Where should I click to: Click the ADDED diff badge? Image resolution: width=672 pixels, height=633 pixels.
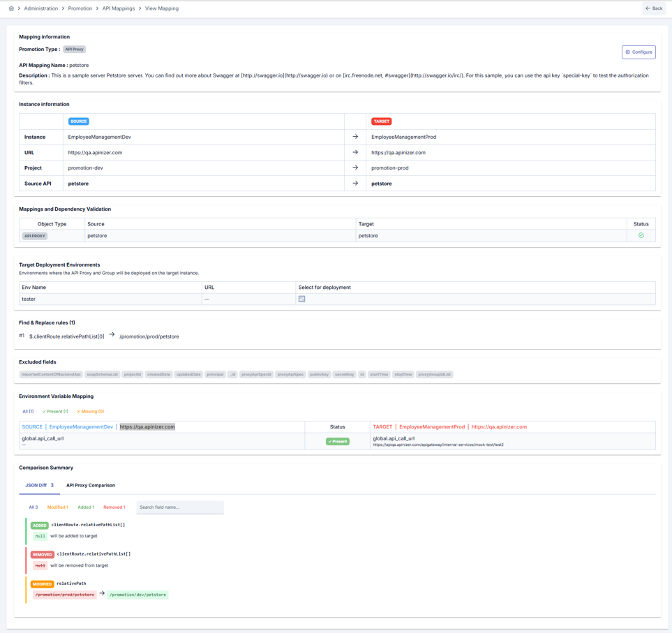click(x=40, y=526)
